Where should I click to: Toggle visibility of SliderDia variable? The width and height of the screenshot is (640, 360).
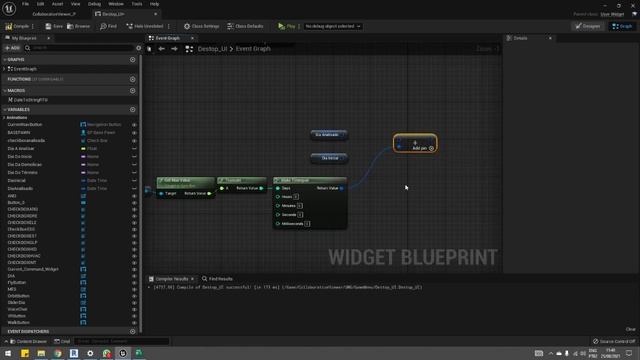(134, 302)
